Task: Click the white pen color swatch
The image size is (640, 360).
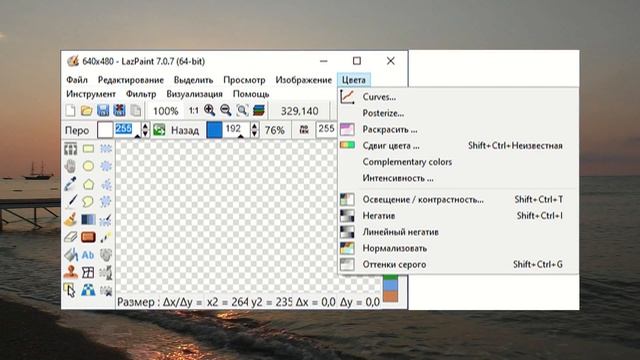Action: tap(105, 130)
